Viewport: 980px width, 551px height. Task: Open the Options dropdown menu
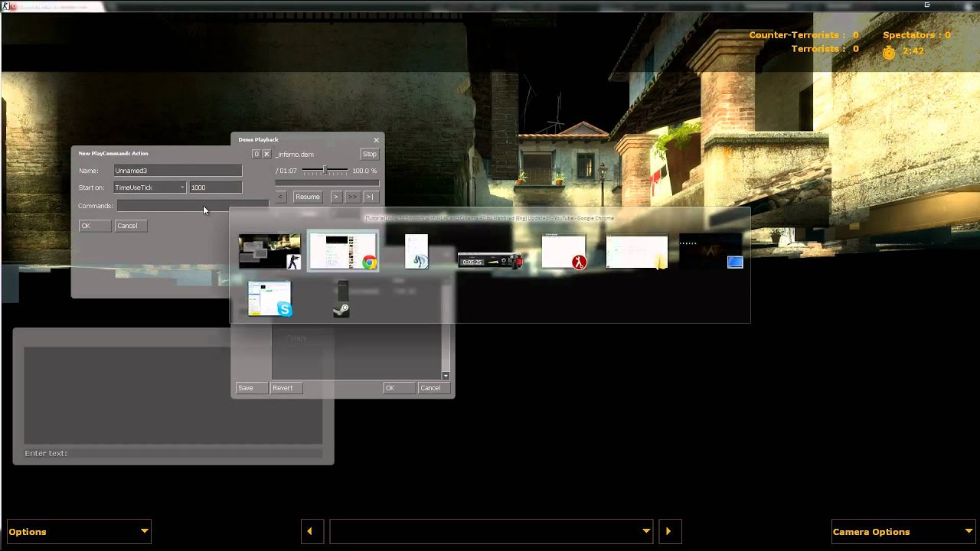pos(79,532)
